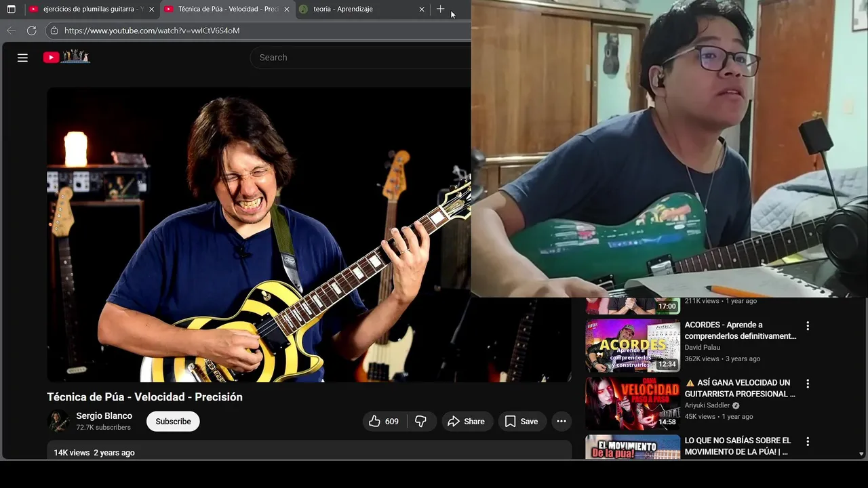The width and height of the screenshot is (868, 488).
Task: Click '362K views • 3 years ago' text
Action: (x=722, y=359)
